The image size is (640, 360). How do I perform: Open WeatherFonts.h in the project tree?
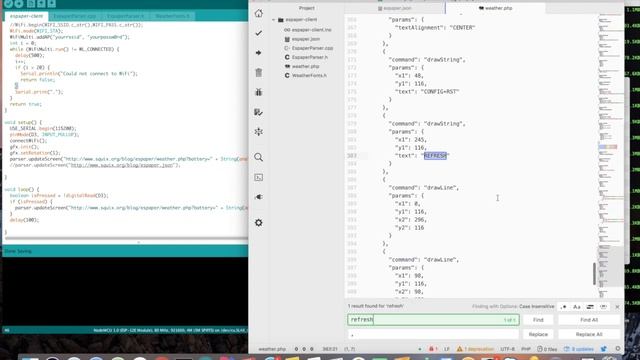tap(305, 76)
